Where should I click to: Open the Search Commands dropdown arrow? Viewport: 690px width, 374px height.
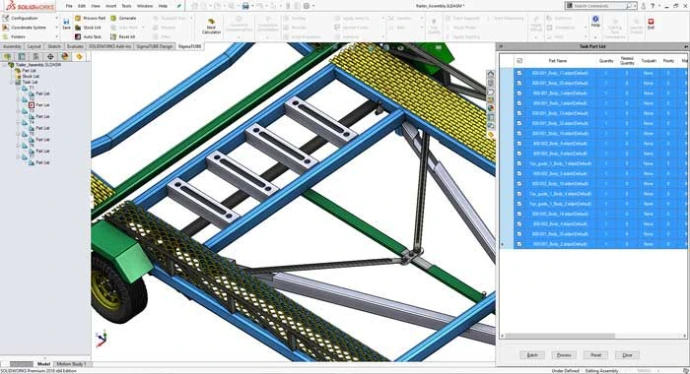[x=635, y=6]
